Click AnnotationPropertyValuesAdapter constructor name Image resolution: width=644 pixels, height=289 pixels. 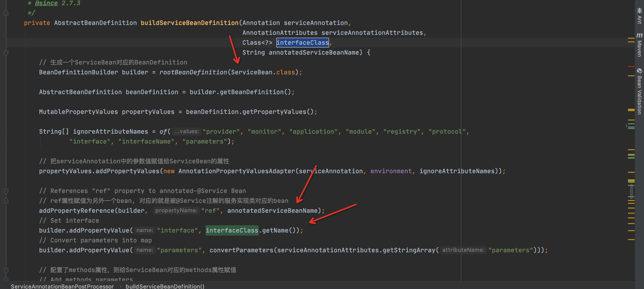tap(237, 171)
